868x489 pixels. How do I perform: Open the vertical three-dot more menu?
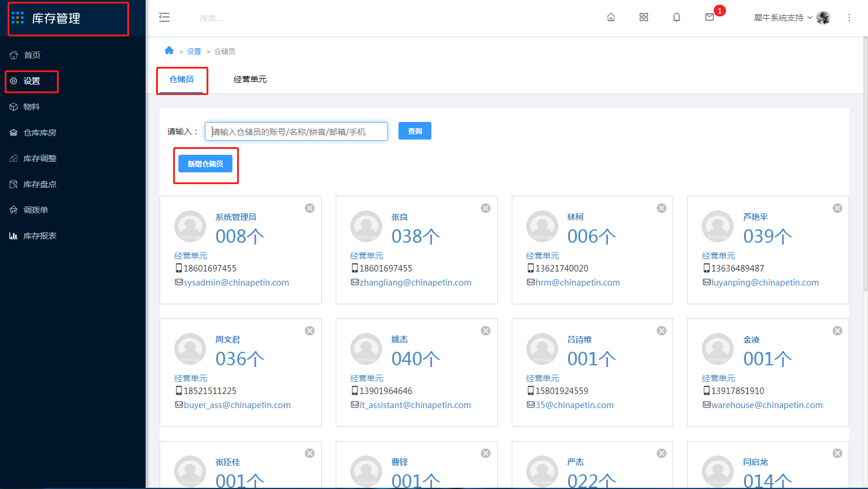pos(849,18)
